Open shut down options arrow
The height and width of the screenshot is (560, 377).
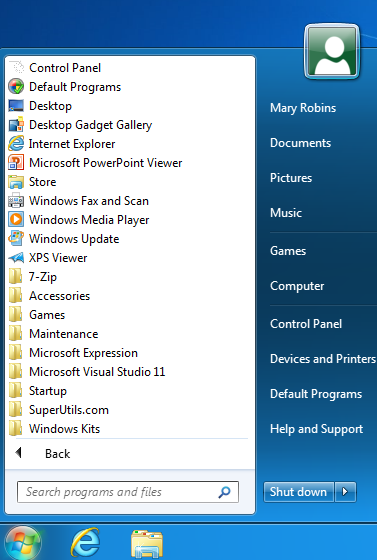click(x=345, y=492)
